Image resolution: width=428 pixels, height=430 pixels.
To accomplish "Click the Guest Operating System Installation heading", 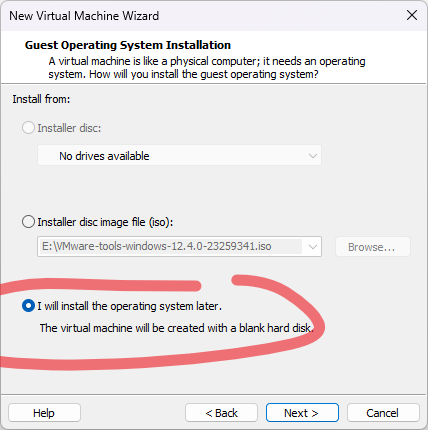I will pos(128,45).
